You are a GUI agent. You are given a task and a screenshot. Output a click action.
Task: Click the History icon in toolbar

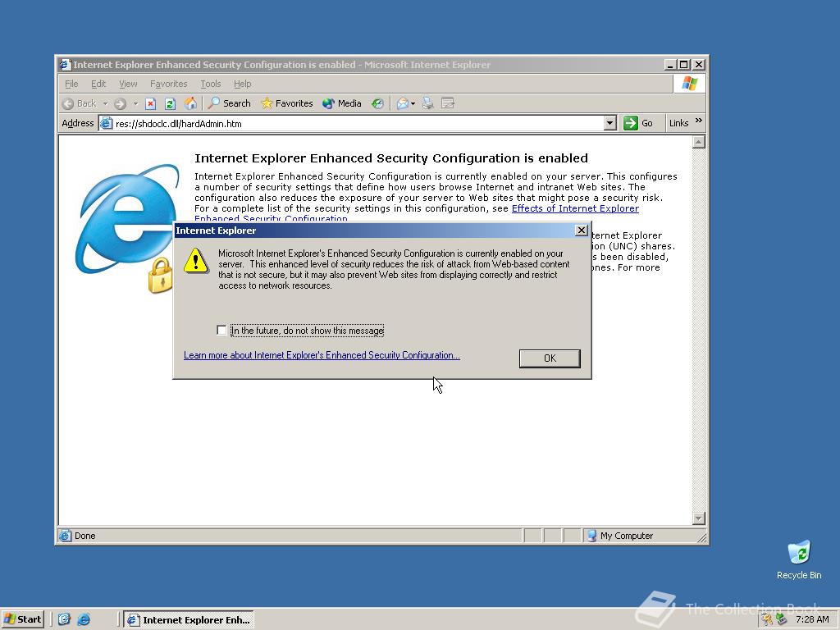pos(377,103)
